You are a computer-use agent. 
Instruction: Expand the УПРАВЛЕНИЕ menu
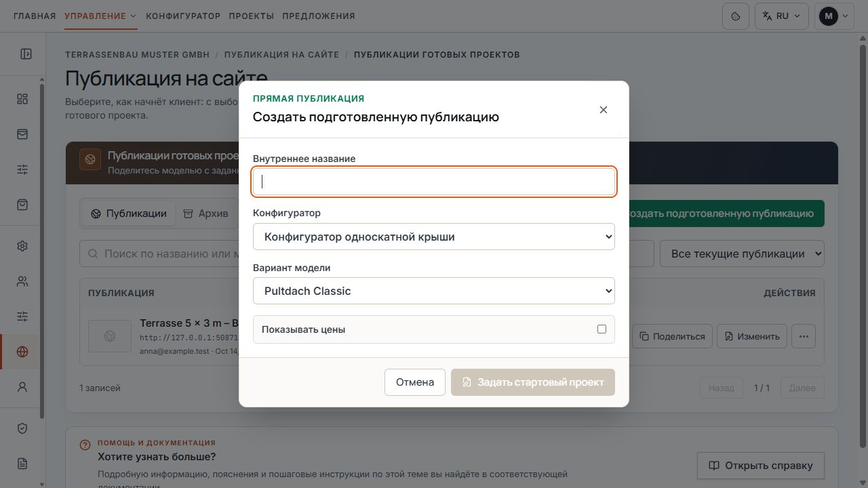(101, 16)
